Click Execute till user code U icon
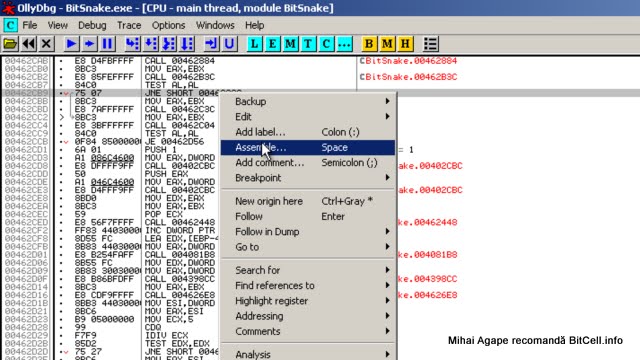 coord(229,44)
